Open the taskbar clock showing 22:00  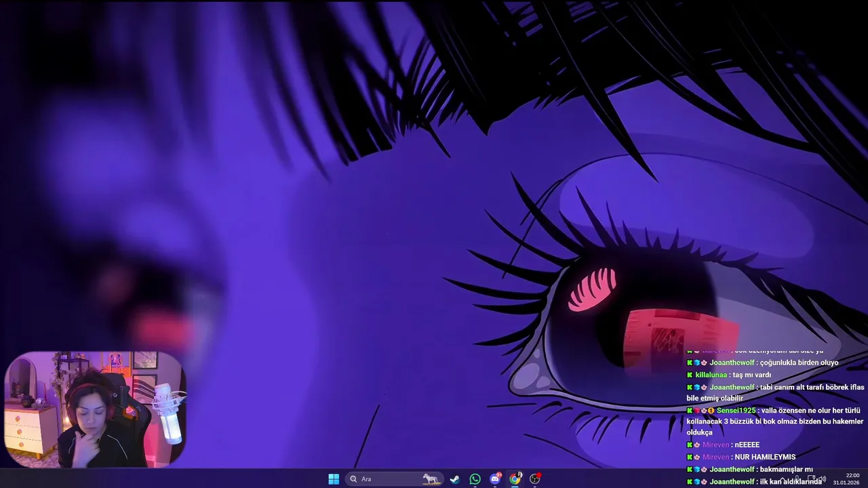(x=846, y=479)
